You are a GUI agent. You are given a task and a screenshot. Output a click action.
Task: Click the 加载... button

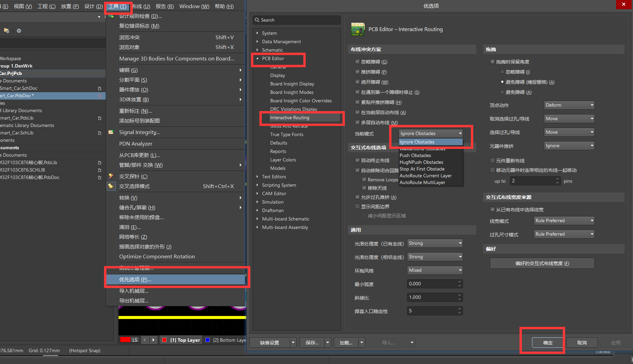click(346, 343)
